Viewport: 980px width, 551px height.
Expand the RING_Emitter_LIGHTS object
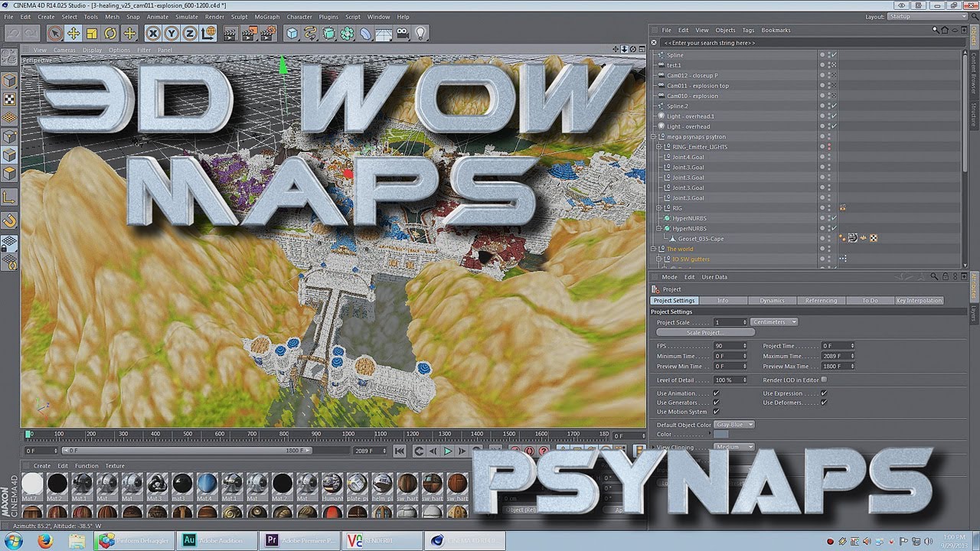pos(660,147)
